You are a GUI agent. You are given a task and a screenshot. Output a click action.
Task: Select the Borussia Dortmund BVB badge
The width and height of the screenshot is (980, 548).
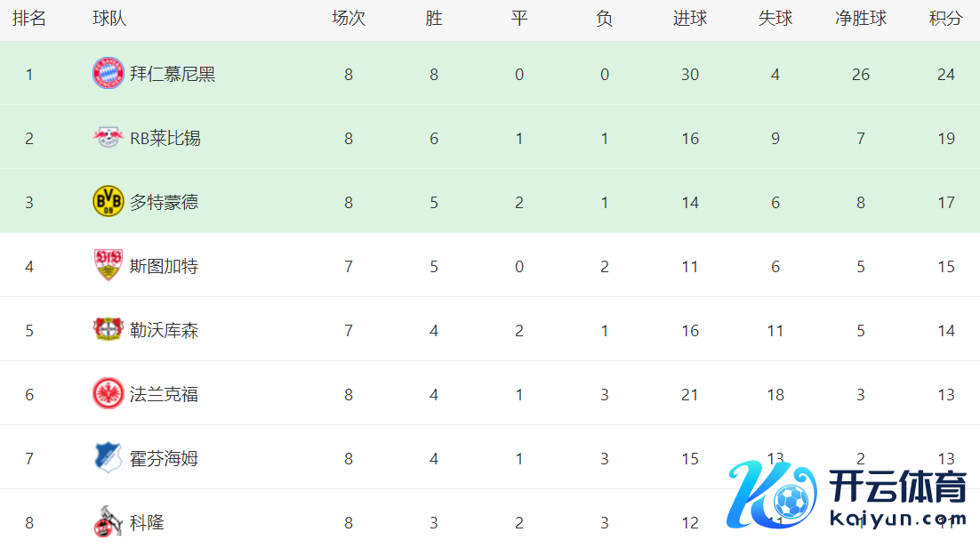click(x=108, y=202)
